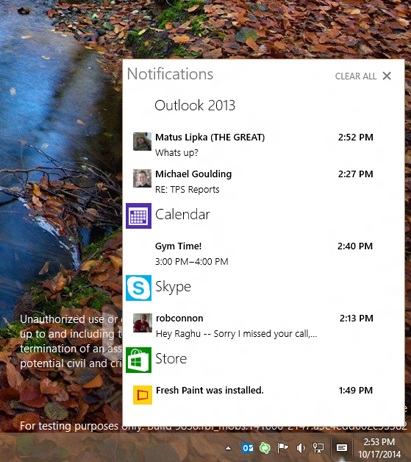Open 'Fresh Paint was installed.' notification

pos(253,394)
